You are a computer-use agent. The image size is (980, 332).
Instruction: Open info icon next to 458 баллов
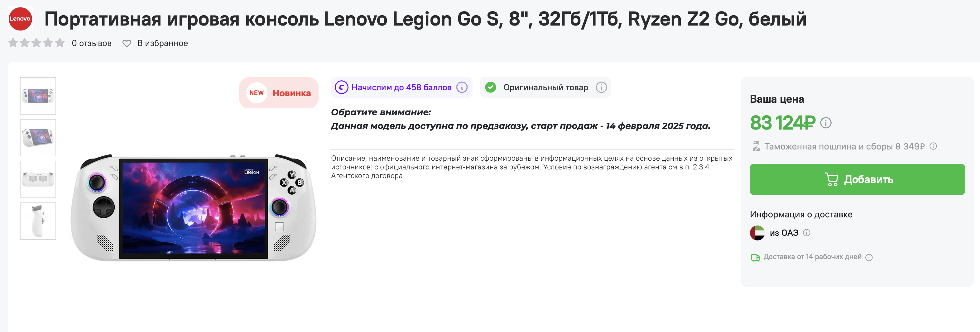462,88
